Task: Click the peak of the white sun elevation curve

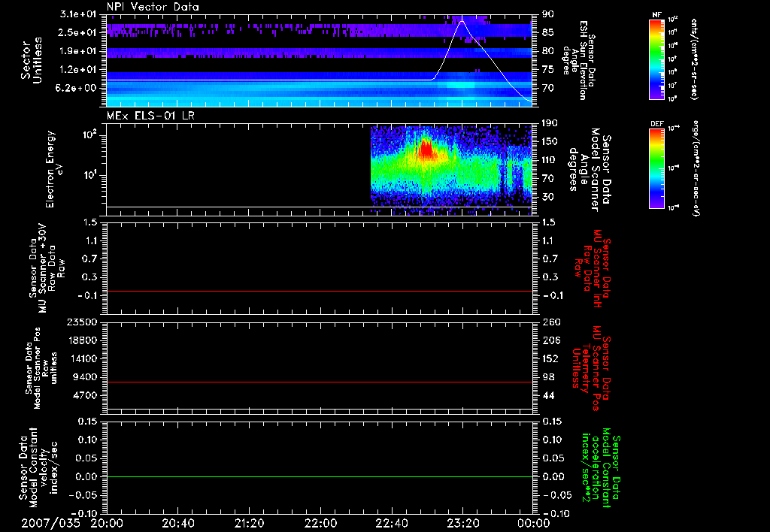Action: (462, 21)
